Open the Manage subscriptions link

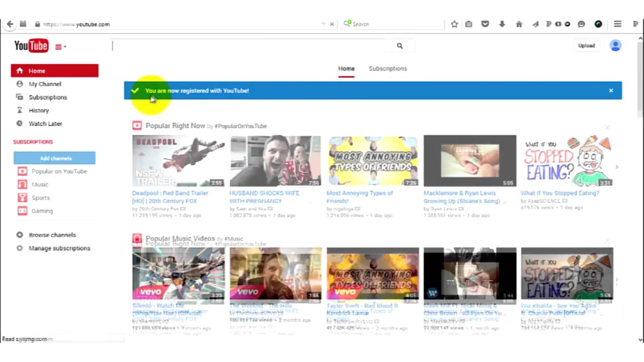point(59,248)
